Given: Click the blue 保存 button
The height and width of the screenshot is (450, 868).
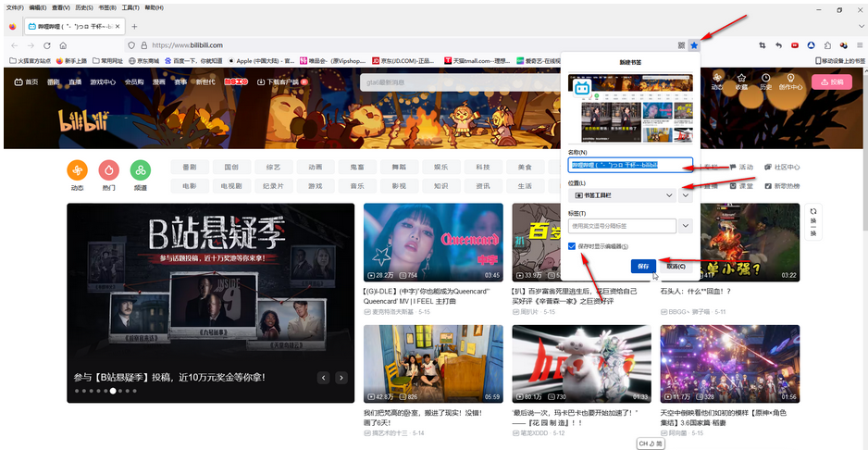Looking at the screenshot, I should [x=643, y=266].
